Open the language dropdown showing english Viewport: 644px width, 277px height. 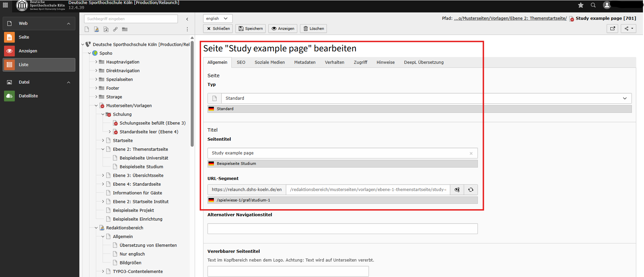pos(218,18)
